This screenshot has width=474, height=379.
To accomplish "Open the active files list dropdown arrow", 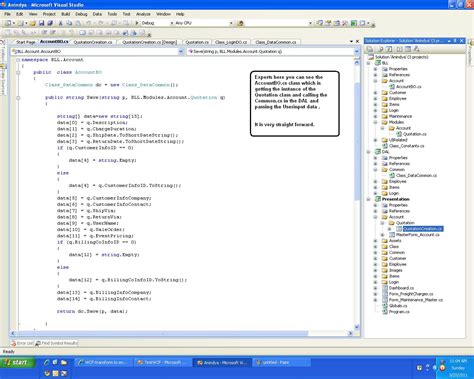I will point(351,41).
